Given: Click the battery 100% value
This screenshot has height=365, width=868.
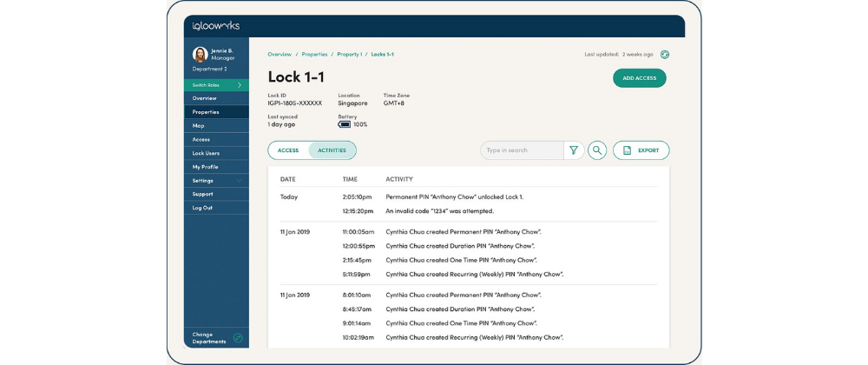Looking at the screenshot, I should [x=360, y=124].
